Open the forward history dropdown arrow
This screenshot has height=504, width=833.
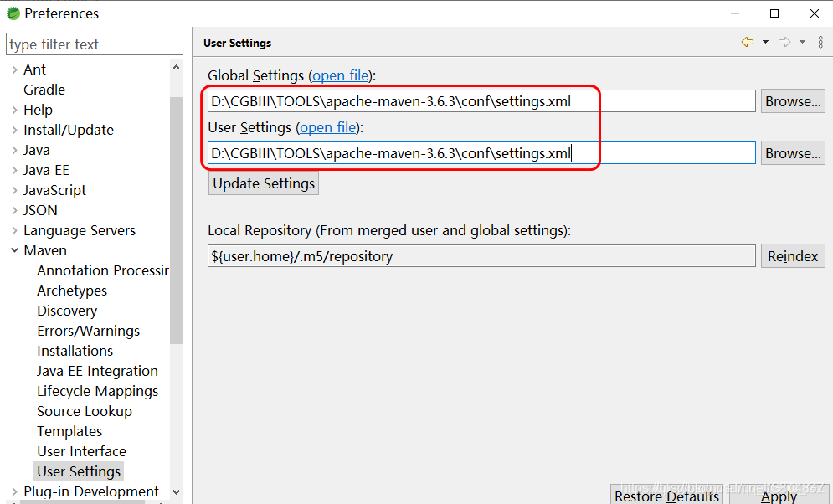pyautogui.click(x=802, y=42)
